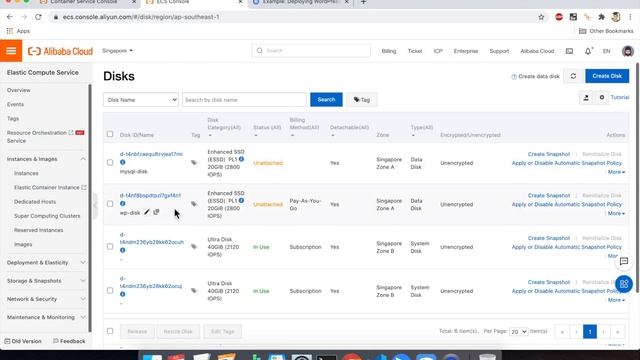
Task: Click the blue Search button
Action: 326,100
